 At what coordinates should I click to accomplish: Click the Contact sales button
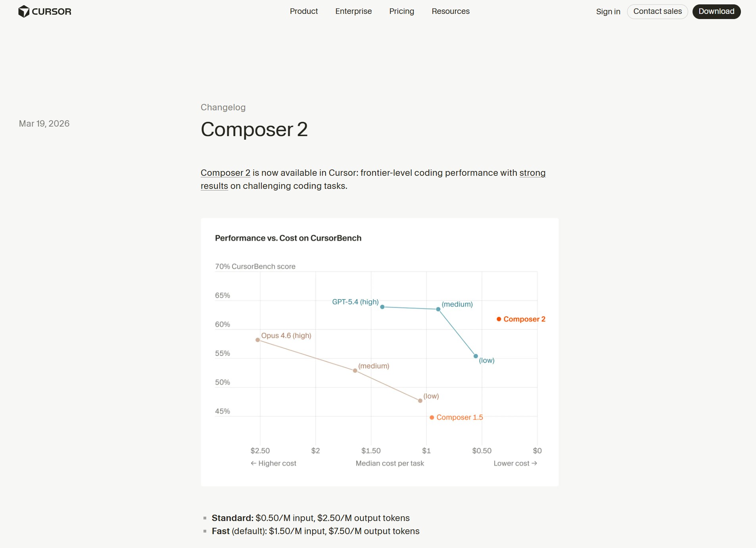coord(657,11)
